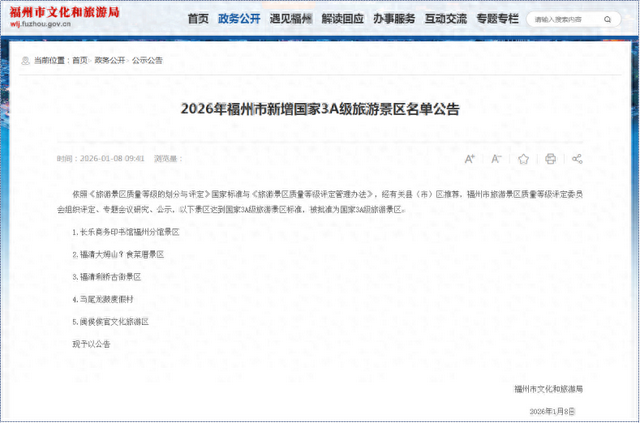This screenshot has width=640, height=423.
Task: Click the star favorite icon
Action: coord(523,159)
